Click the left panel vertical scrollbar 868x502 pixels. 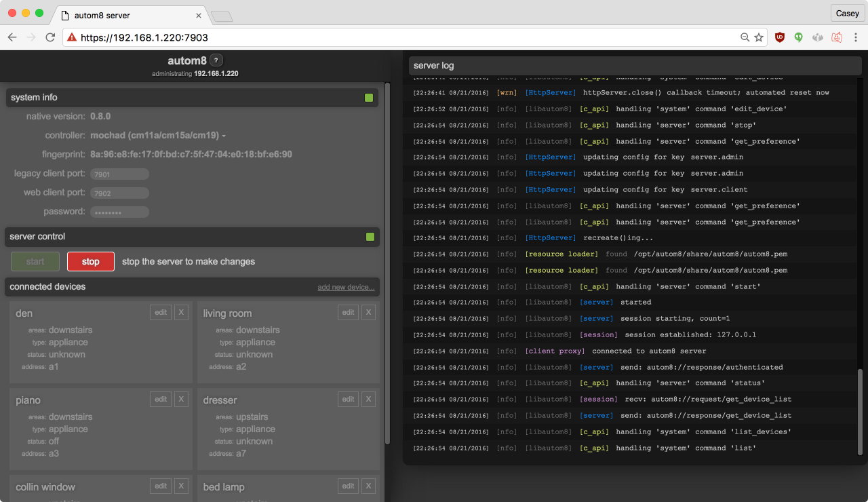[x=387, y=263]
